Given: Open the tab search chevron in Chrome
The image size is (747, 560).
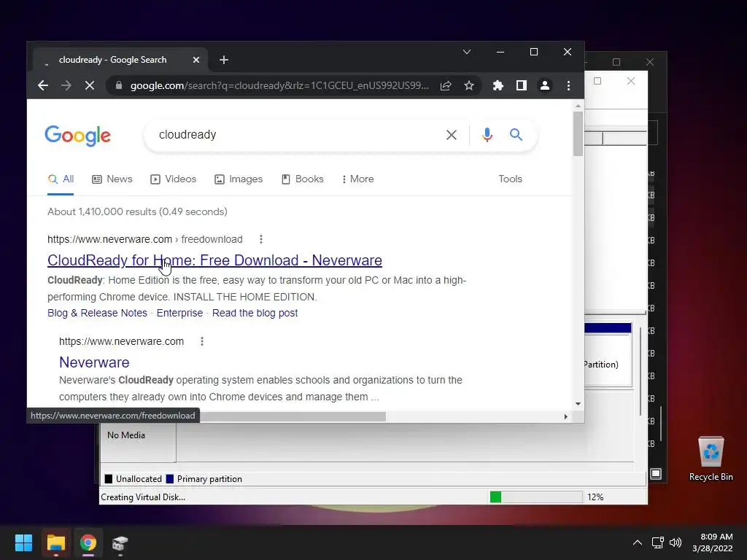Looking at the screenshot, I should 467,52.
